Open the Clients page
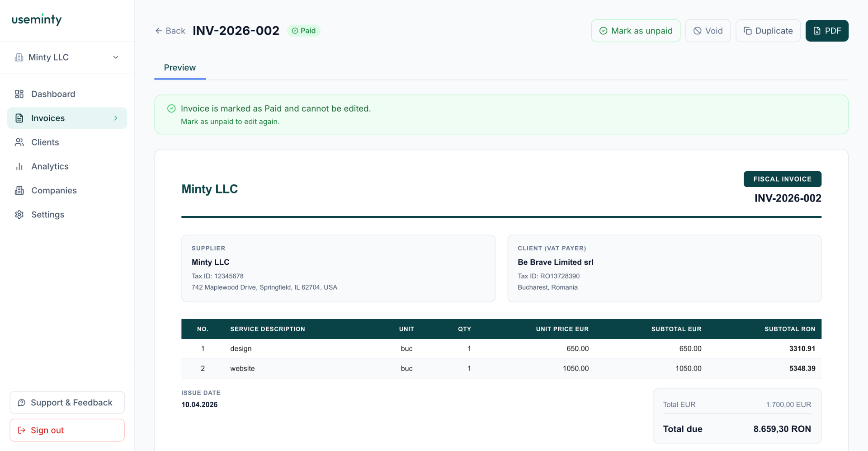 [x=45, y=142]
